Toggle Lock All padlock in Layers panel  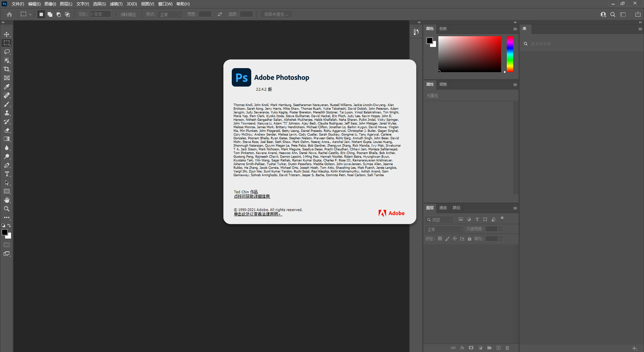[x=470, y=239]
